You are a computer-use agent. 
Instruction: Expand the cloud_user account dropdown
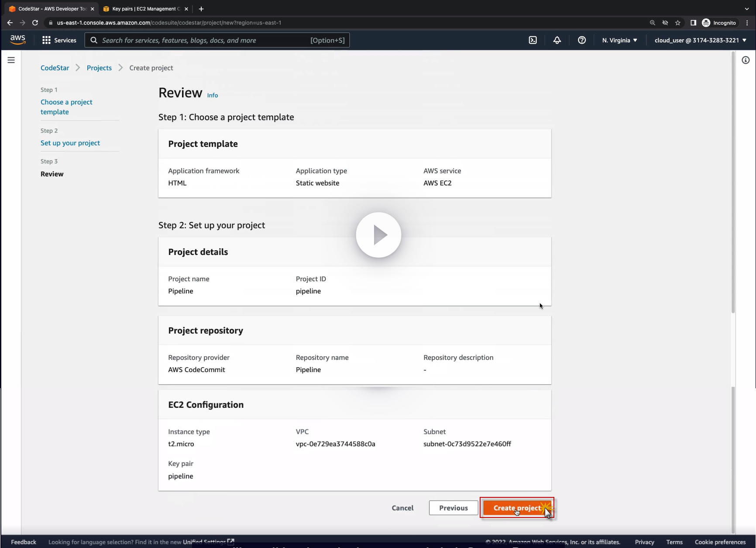click(701, 40)
